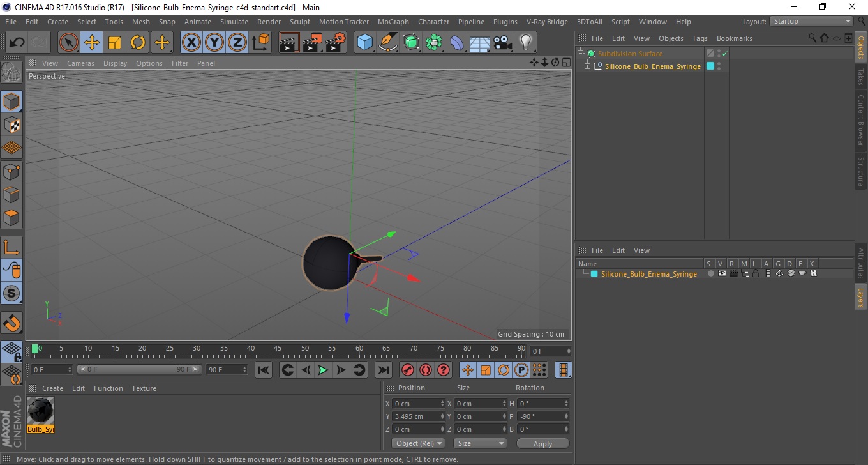Add a Camera object
This screenshot has width=868, height=465.
tap(503, 43)
